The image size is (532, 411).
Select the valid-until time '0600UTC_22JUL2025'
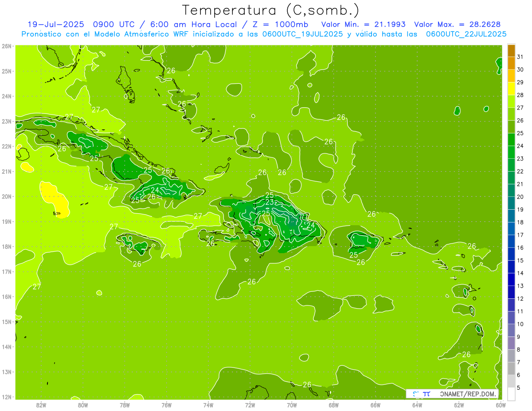point(466,34)
